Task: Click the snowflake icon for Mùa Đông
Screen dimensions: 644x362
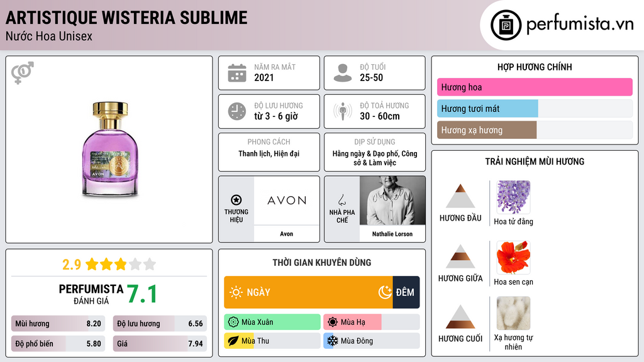Action: click(x=332, y=341)
